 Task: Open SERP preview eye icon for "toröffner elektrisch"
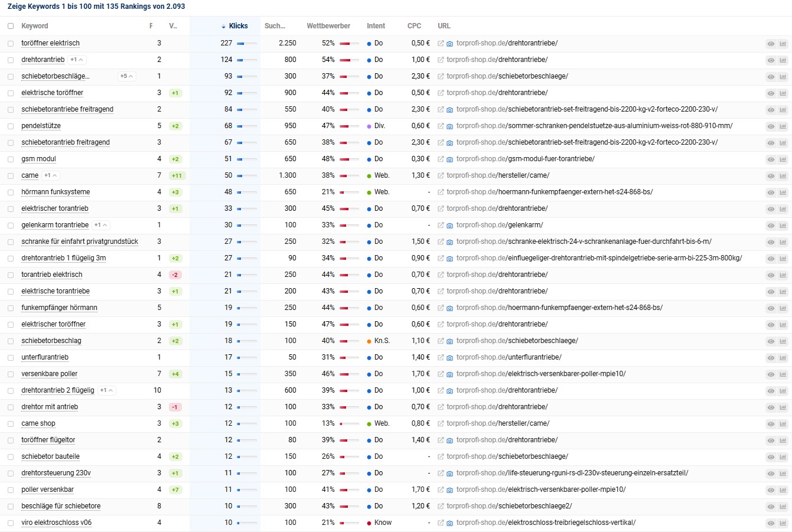pyautogui.click(x=770, y=43)
